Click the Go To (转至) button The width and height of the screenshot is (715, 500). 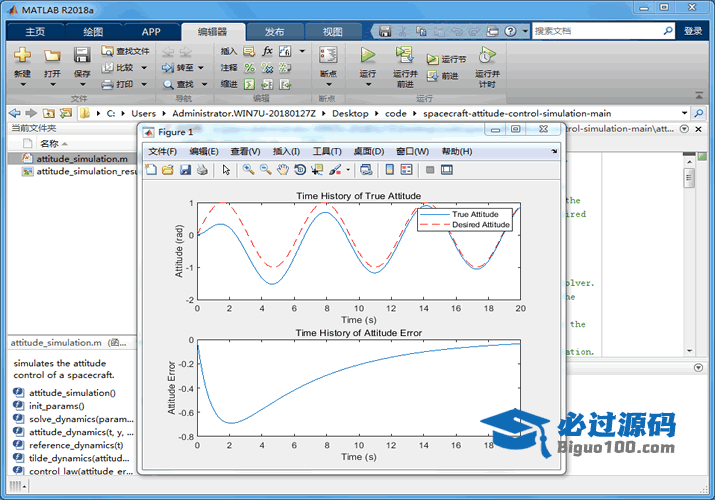[178, 67]
